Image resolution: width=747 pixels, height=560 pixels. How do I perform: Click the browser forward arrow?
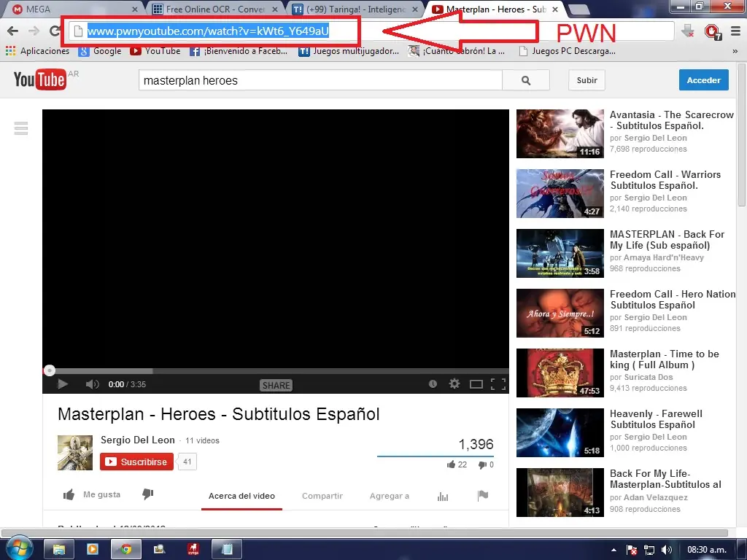34,31
